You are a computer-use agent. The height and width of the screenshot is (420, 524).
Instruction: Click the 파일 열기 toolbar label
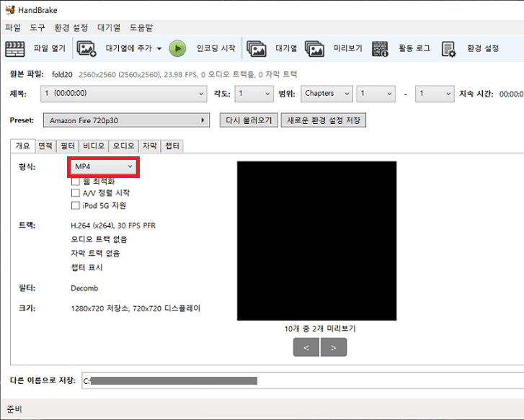[x=50, y=48]
